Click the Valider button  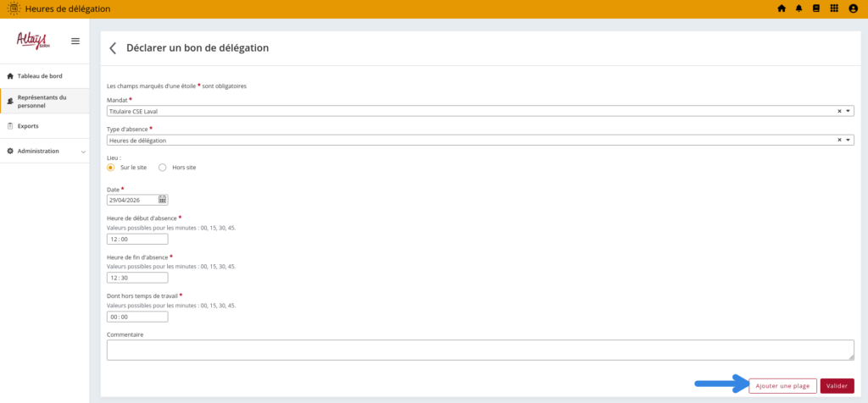pyautogui.click(x=837, y=386)
